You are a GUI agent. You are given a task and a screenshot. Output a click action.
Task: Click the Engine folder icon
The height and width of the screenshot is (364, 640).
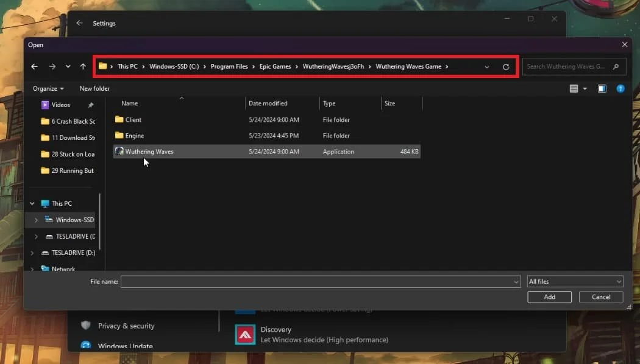119,135
